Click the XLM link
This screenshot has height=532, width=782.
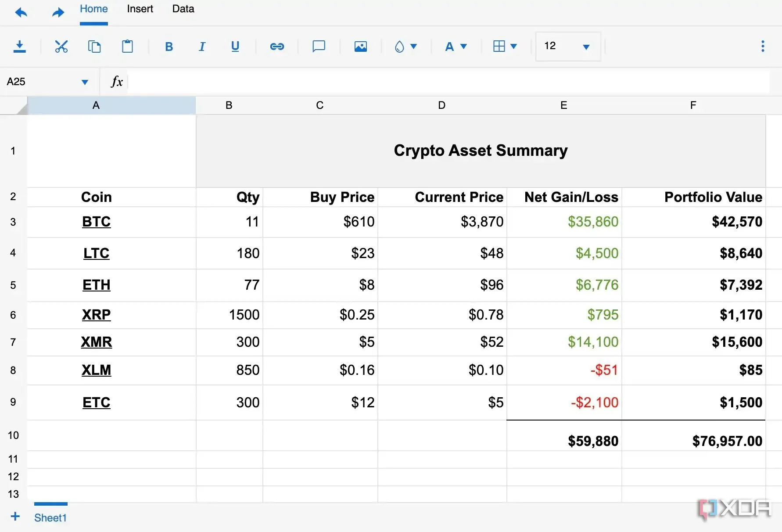tap(96, 370)
